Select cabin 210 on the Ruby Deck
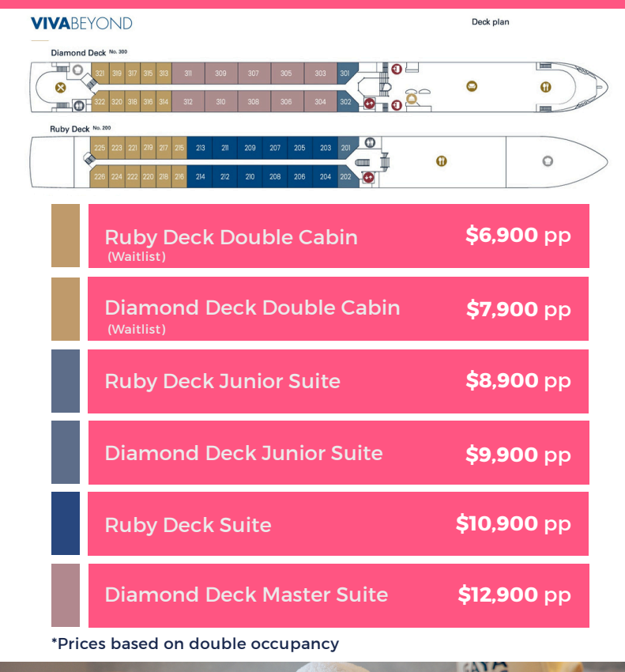This screenshot has height=672, width=625. click(x=250, y=176)
